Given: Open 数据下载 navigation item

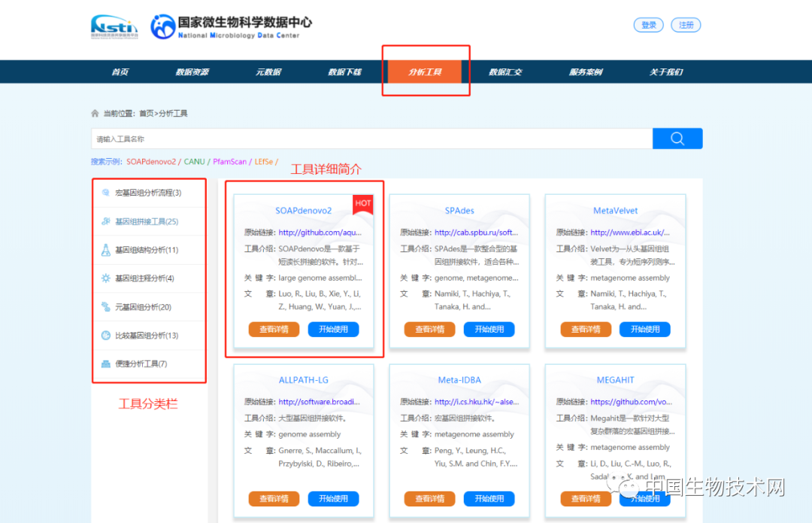Looking at the screenshot, I should [x=345, y=72].
